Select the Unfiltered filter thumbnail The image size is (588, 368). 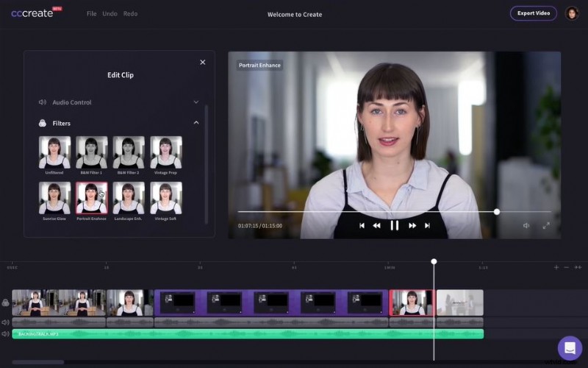tap(54, 152)
